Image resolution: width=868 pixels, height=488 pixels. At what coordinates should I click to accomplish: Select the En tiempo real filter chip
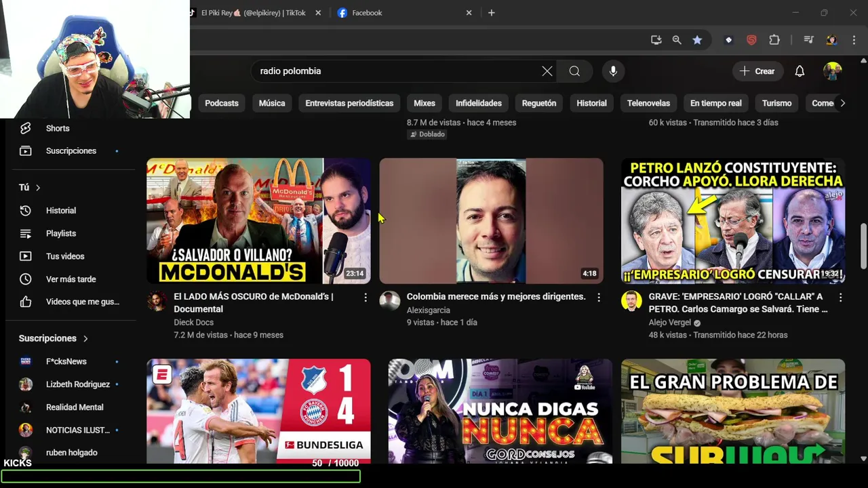(x=716, y=103)
